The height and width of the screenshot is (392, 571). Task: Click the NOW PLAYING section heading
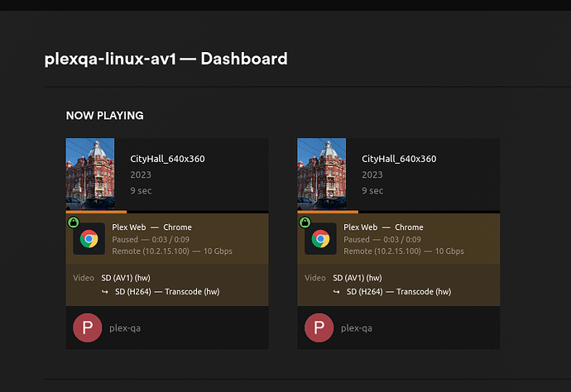coord(104,116)
